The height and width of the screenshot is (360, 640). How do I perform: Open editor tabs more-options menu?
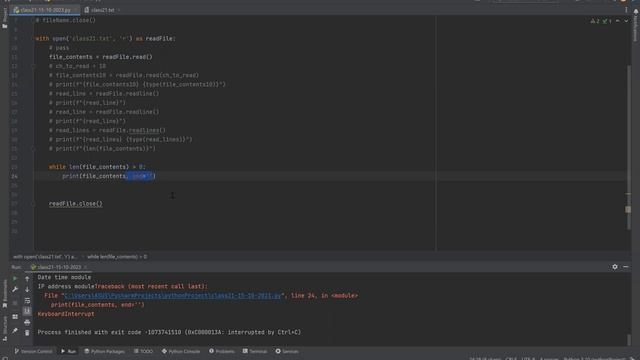click(626, 10)
